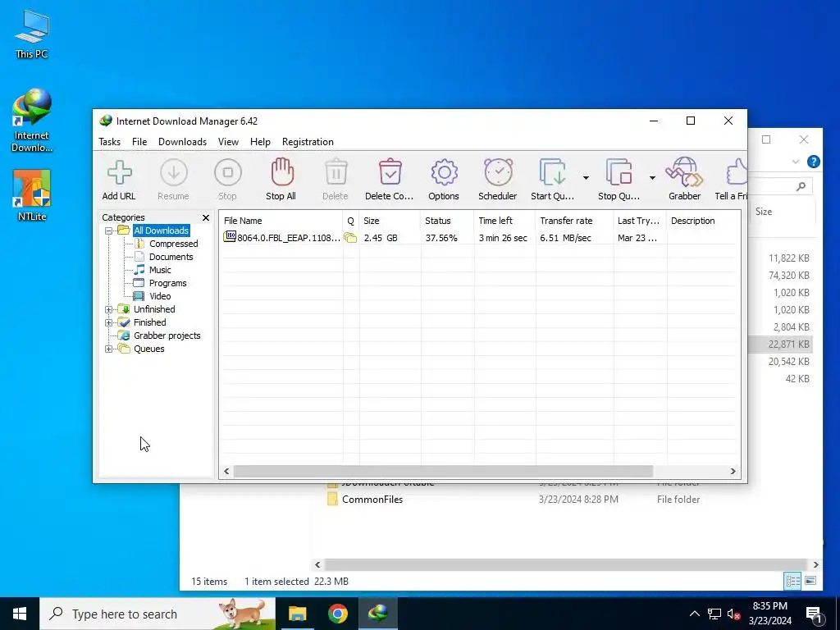Image resolution: width=840 pixels, height=630 pixels.
Task: Select the 8064.0.FBL_EEAP ISO download row
Action: [479, 238]
